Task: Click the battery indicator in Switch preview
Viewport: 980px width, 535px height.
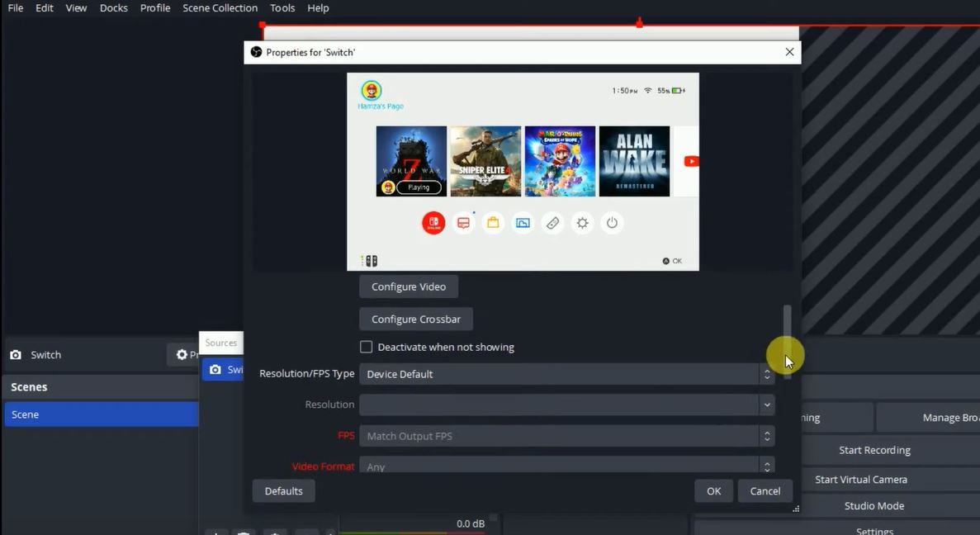Action: (679, 91)
